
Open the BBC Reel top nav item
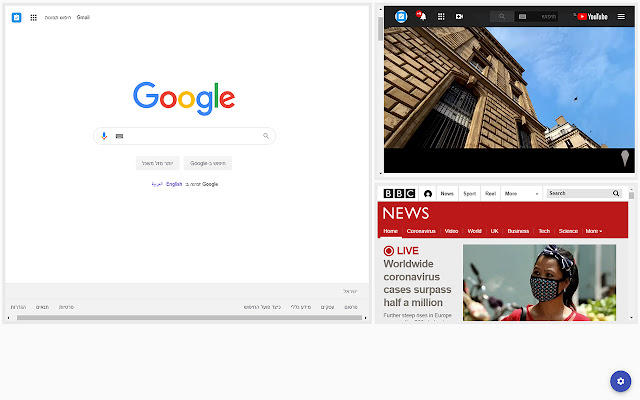[490, 193]
